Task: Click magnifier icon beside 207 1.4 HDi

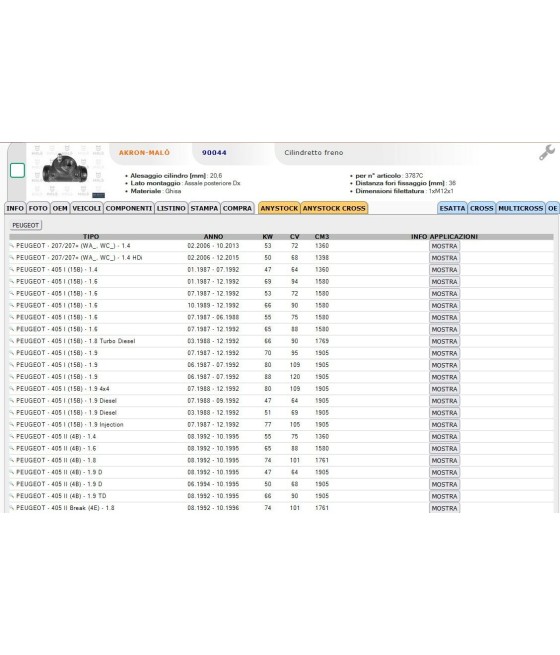Action: pyautogui.click(x=12, y=258)
